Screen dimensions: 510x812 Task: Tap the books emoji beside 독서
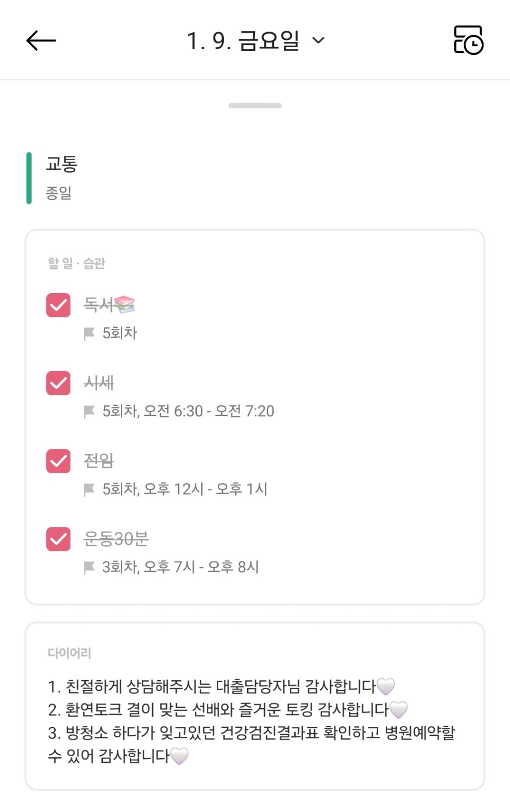point(124,304)
